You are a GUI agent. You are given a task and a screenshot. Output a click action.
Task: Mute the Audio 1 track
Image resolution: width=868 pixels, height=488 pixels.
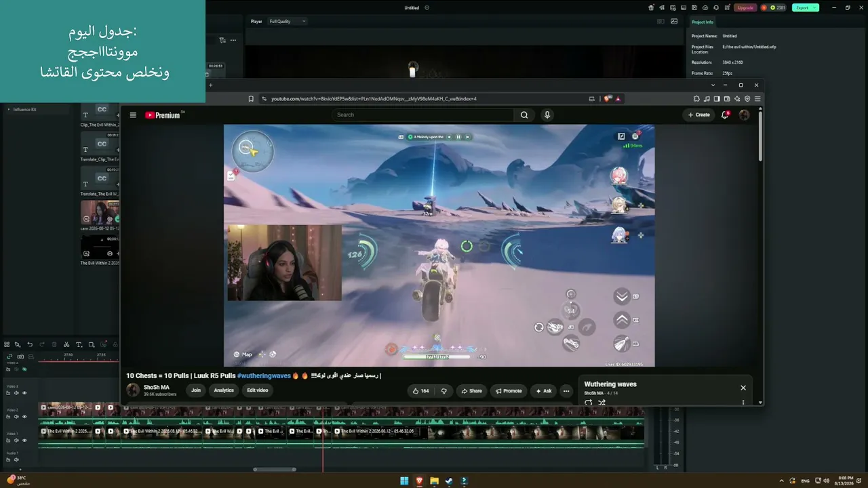point(16,460)
